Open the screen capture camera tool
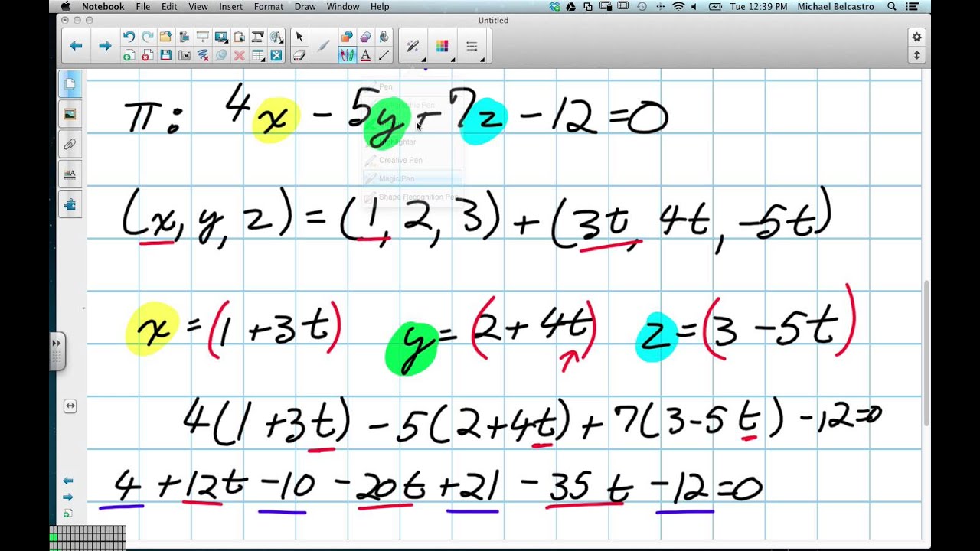This screenshot has height=551, width=980. [184, 55]
